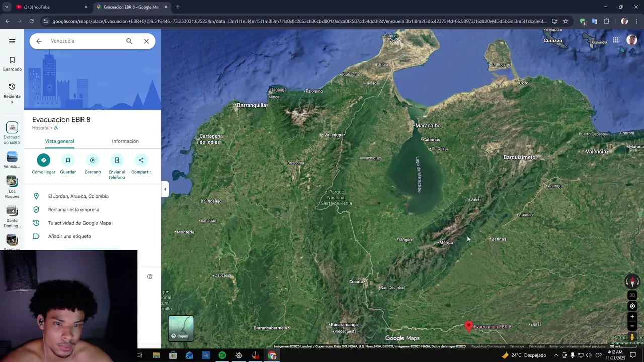Viewport: 644px width, 362px height.
Task: Click the Guardar bookmark button
Action: (x=68, y=164)
